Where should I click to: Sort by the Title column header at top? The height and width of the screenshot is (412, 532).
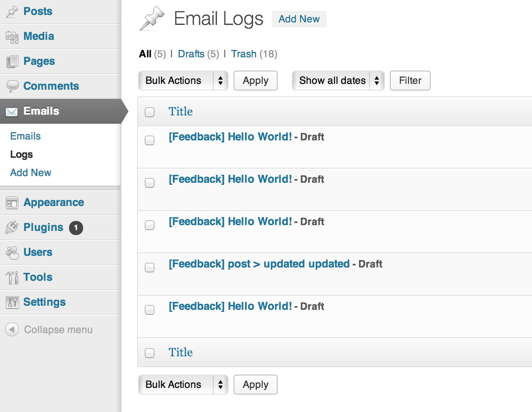pos(180,112)
